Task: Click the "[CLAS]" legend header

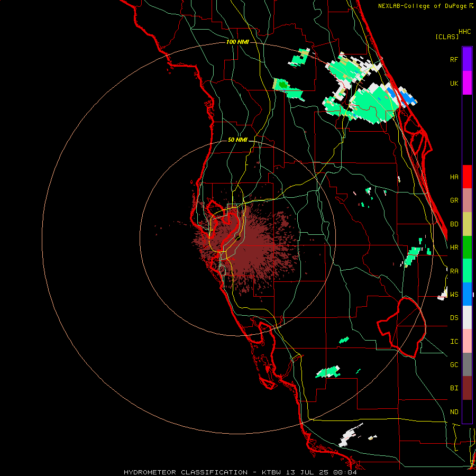Action: (x=446, y=36)
